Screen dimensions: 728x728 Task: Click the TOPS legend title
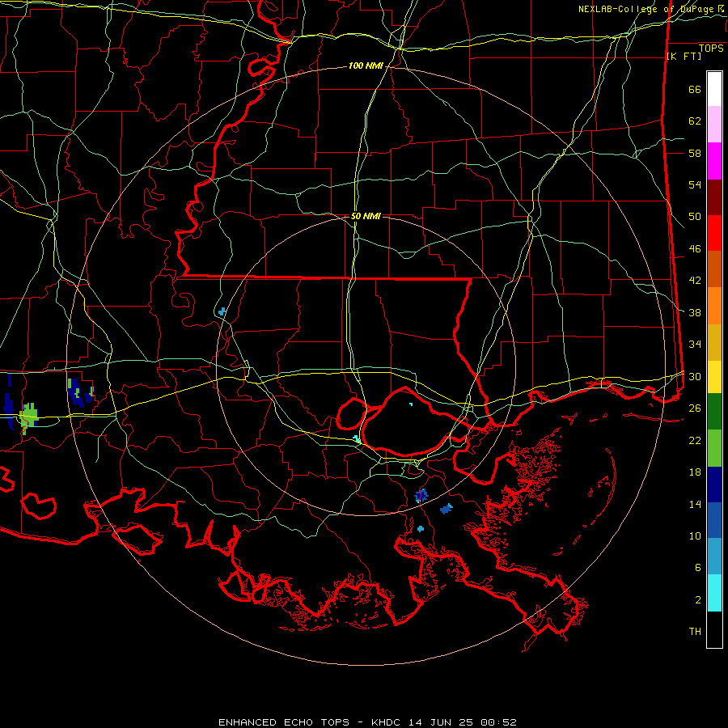pyautogui.click(x=711, y=49)
